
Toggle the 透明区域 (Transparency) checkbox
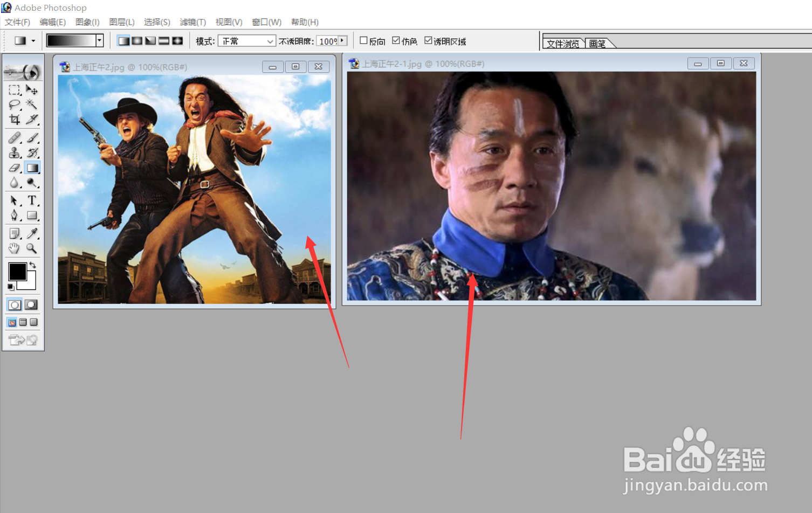coord(428,40)
